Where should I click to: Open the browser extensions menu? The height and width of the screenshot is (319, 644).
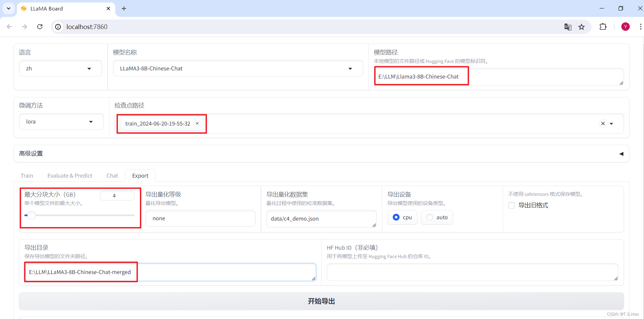point(603,27)
